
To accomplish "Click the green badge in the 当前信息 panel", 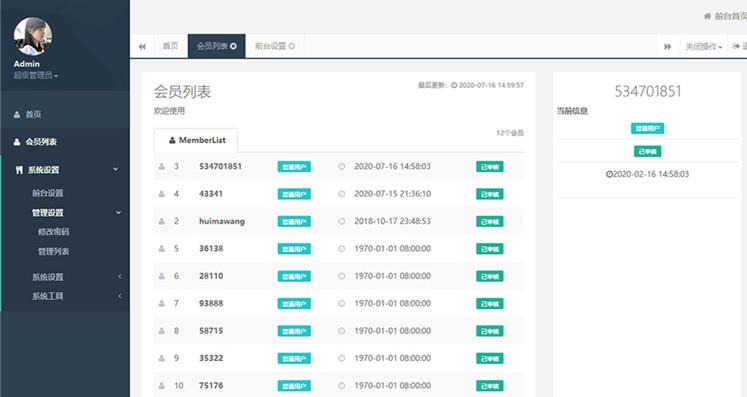I will point(647,152).
